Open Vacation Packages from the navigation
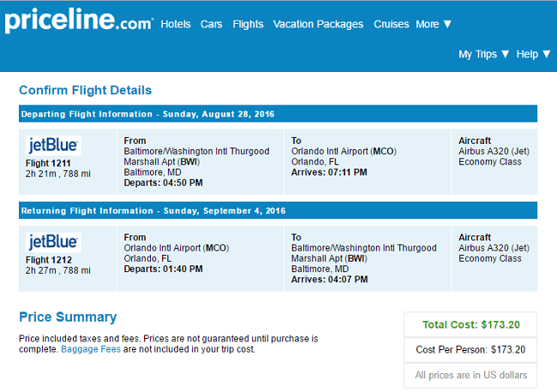Viewport: 557px width, 392px height. (318, 24)
